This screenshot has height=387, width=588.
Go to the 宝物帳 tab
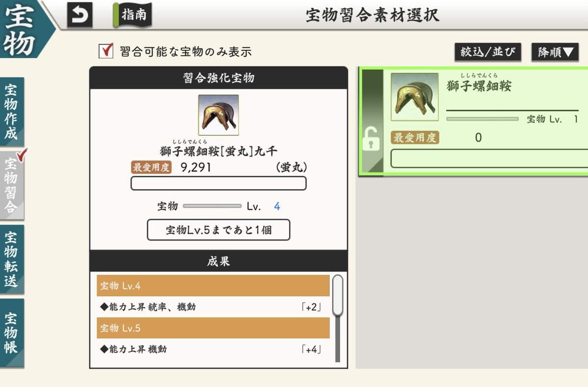(12, 332)
